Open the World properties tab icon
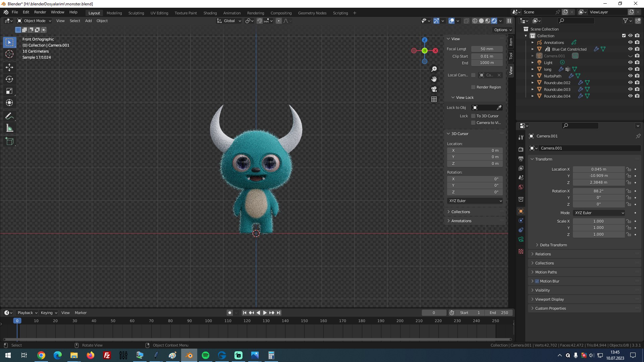This screenshot has width=644, height=362. click(x=521, y=187)
